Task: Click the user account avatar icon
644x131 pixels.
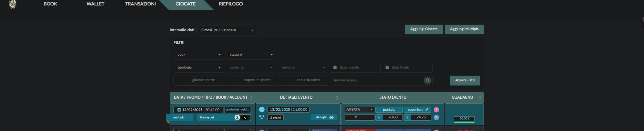Action: tap(237, 118)
